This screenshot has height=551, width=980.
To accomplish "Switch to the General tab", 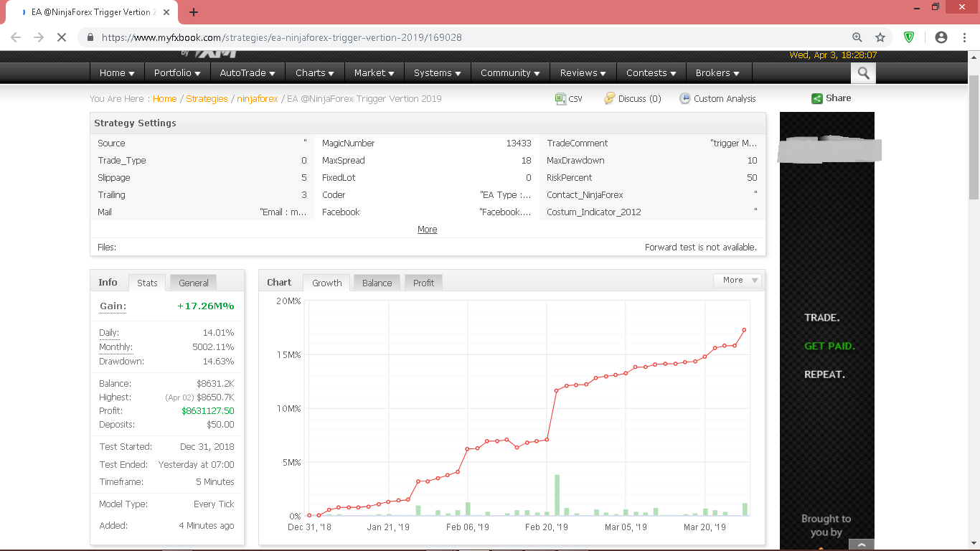I will click(x=194, y=283).
